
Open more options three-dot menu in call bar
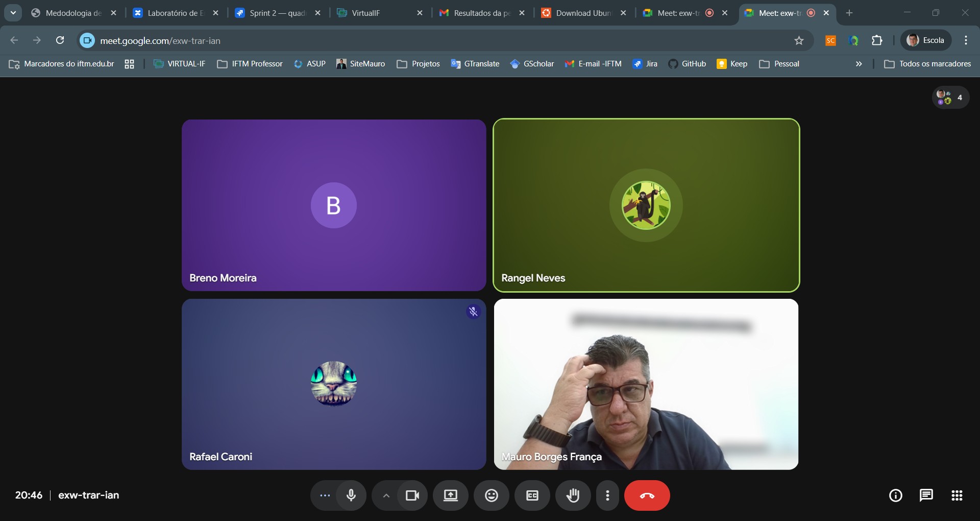607,495
